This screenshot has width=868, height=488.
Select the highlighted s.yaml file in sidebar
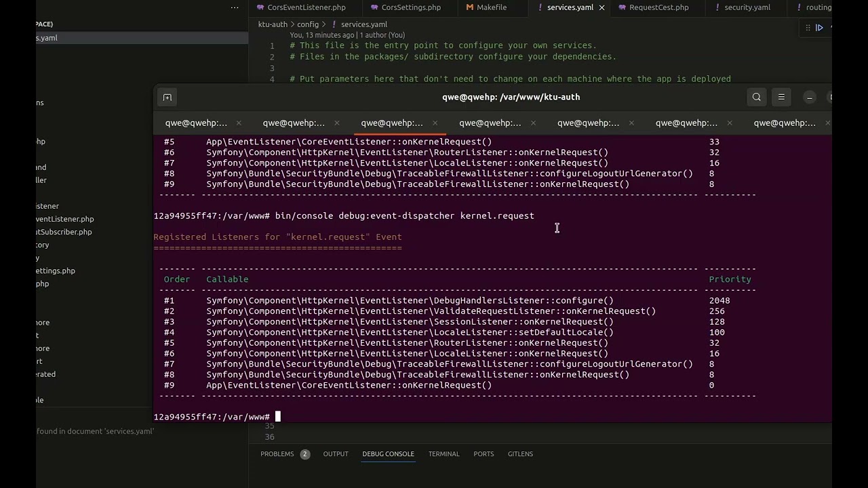pyautogui.click(x=142, y=38)
